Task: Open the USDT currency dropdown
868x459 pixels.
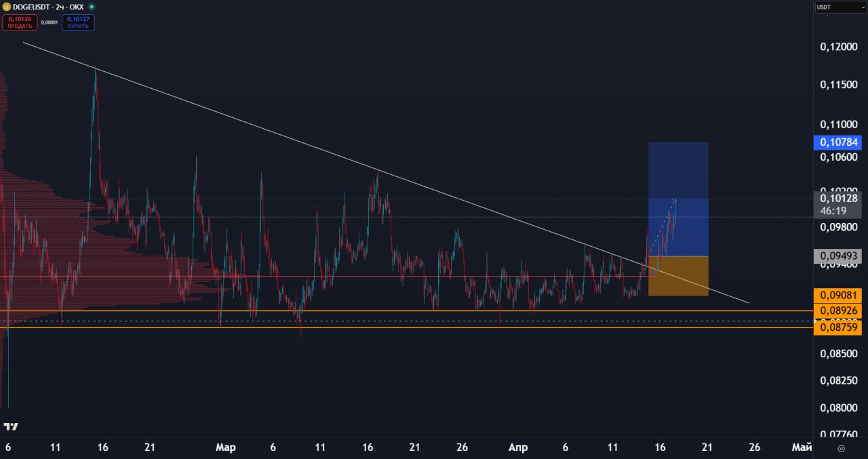Action: (840, 7)
